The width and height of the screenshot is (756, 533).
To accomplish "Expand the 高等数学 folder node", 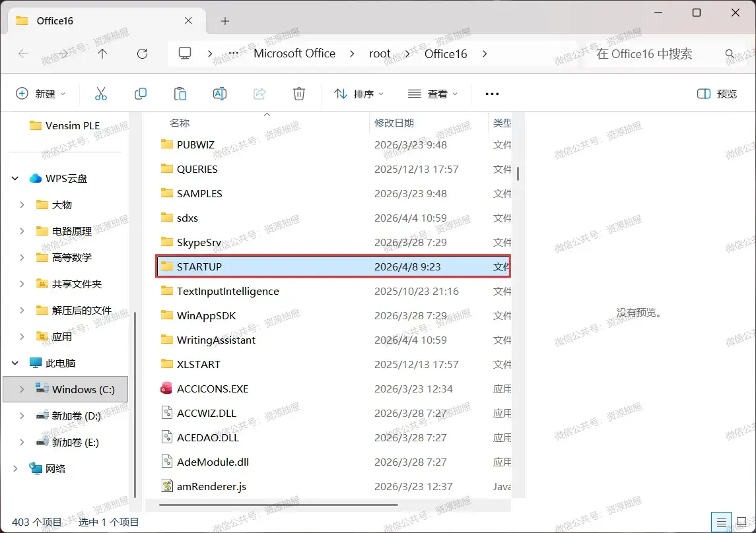I will pyautogui.click(x=22, y=257).
